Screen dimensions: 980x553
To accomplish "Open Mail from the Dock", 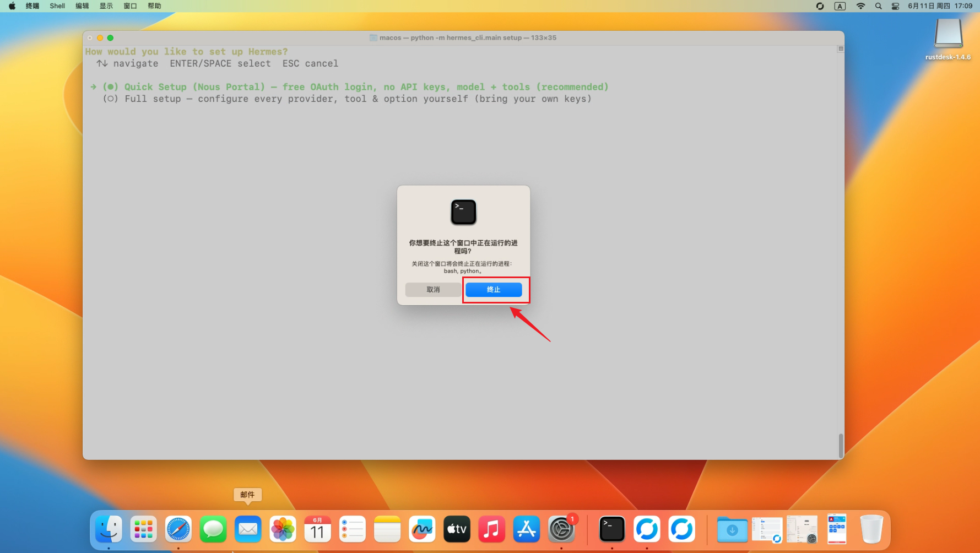I will (x=248, y=529).
